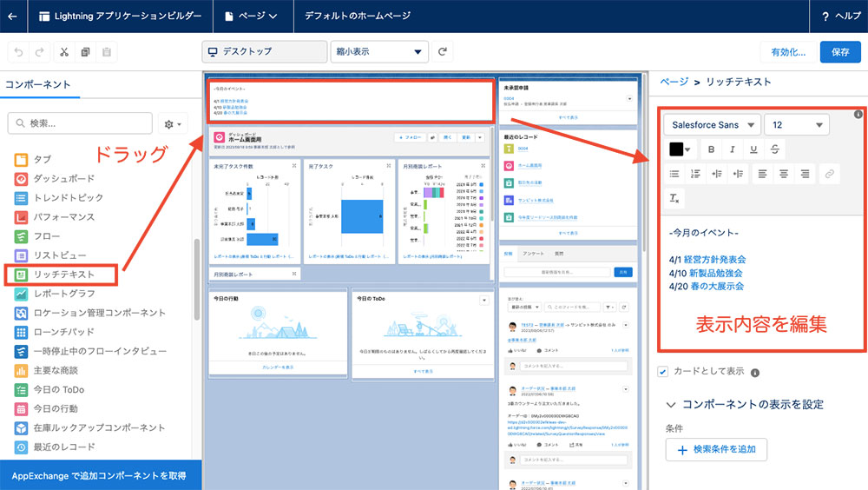Open the component gear settings dropdown
Viewport: 868px width, 490px height.
[172, 124]
